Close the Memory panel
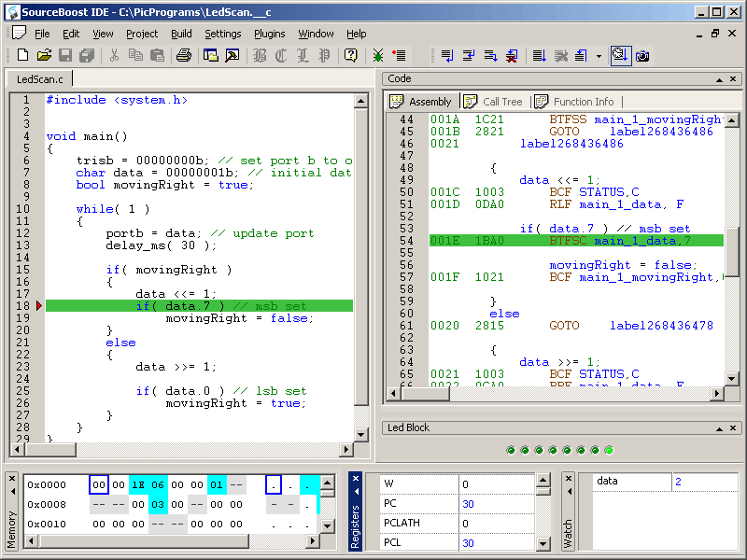This screenshot has height=560, width=747. pyautogui.click(x=12, y=478)
